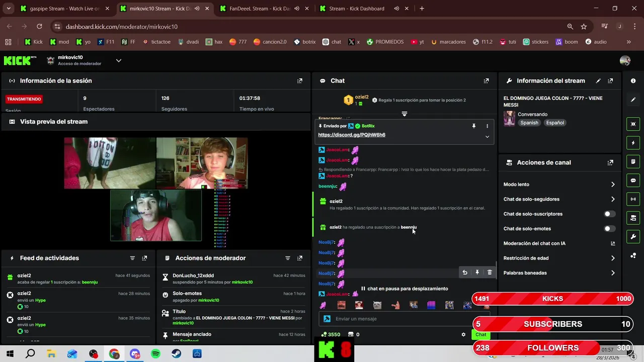
Task: Resume chat via 'chat en pausa para desplazamiento'
Action: tap(405, 289)
